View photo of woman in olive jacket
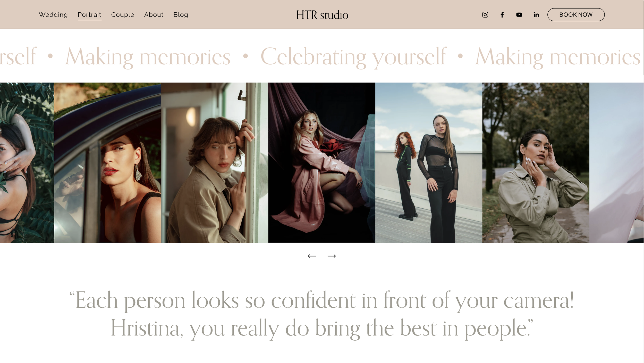Viewport: 644px width, 363px height. point(536,163)
